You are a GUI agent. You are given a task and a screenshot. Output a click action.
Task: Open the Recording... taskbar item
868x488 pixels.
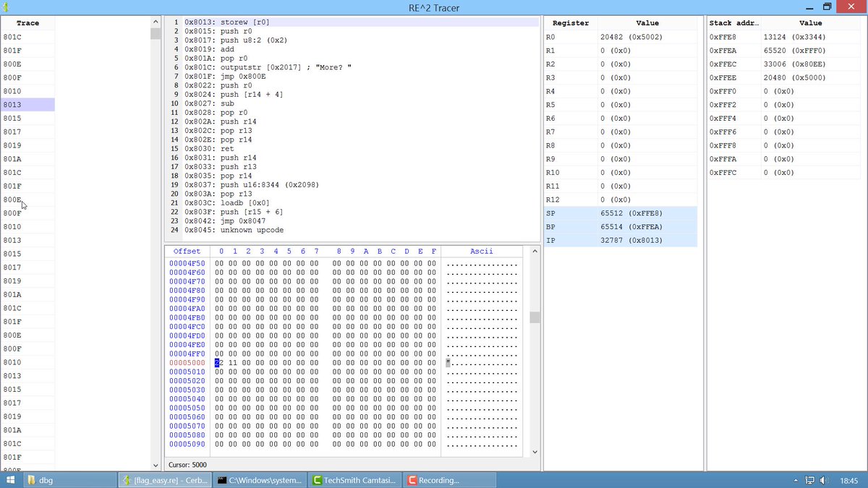pos(451,480)
